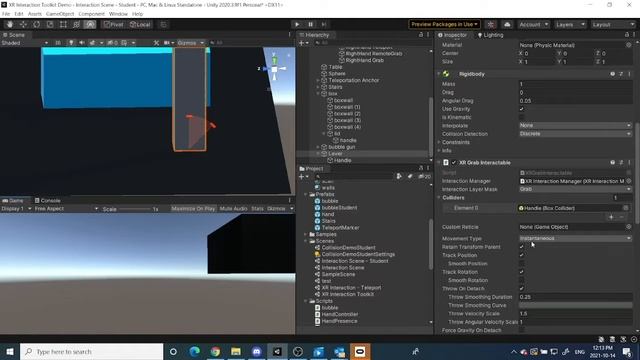Open the GameObject menu

(60, 14)
